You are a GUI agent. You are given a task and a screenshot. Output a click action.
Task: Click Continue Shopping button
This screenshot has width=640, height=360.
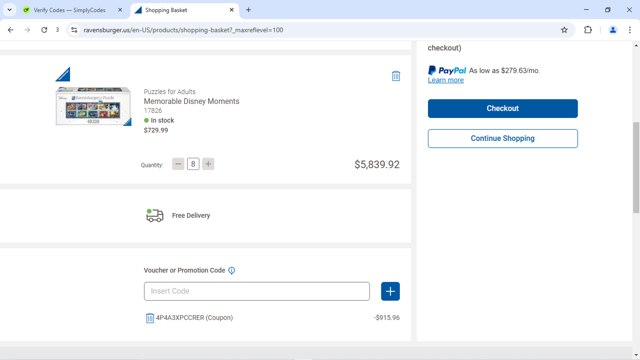pos(502,138)
